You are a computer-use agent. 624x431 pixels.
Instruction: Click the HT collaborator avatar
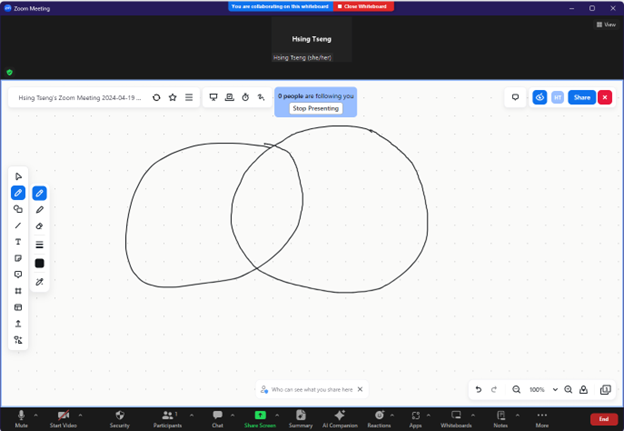[558, 97]
